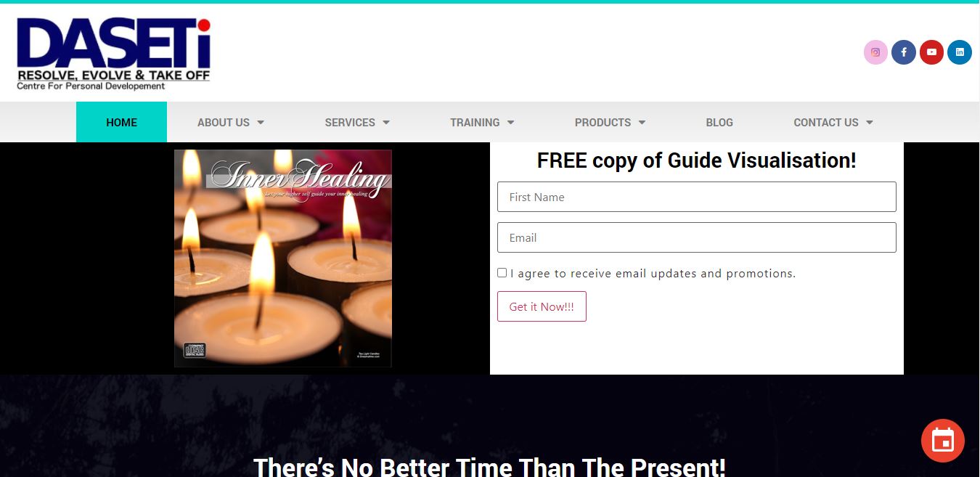Screen dimensions: 980x477
Task: Open the LinkedIn social icon
Action: click(960, 52)
